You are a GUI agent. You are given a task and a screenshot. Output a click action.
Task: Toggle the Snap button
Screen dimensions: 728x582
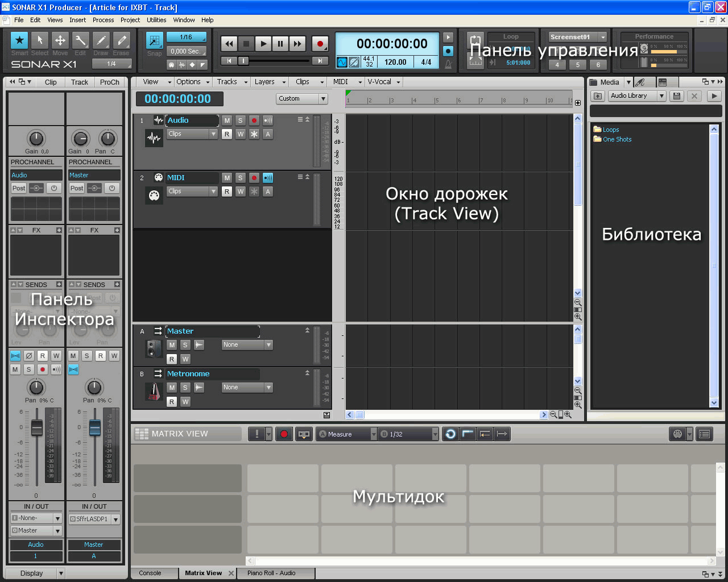(x=154, y=40)
